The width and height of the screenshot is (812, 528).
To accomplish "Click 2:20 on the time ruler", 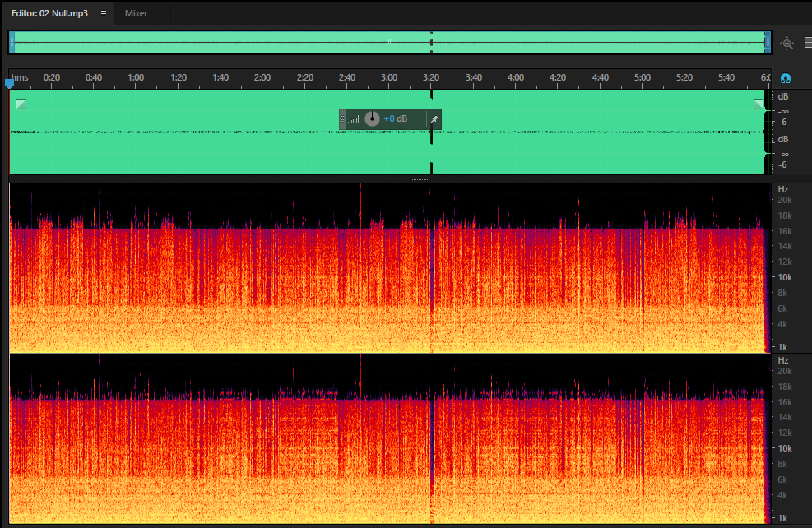I will (305, 77).
